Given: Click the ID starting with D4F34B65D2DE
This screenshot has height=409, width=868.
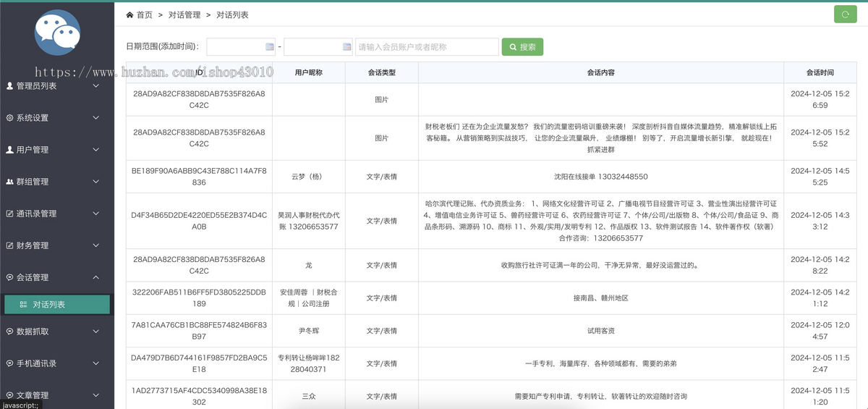Looking at the screenshot, I should click(199, 221).
